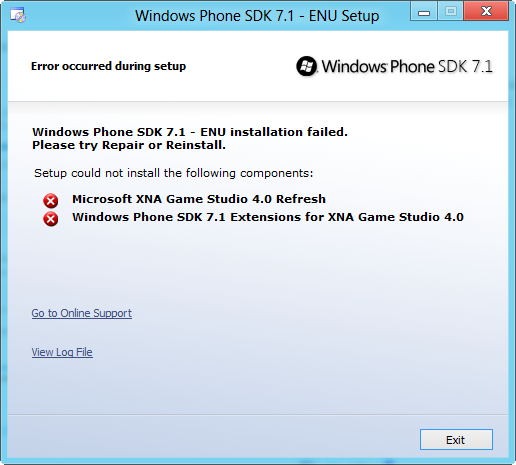Click the Please try Repair or Reinstall line
Screen dimensions: 516x465
click(129, 145)
